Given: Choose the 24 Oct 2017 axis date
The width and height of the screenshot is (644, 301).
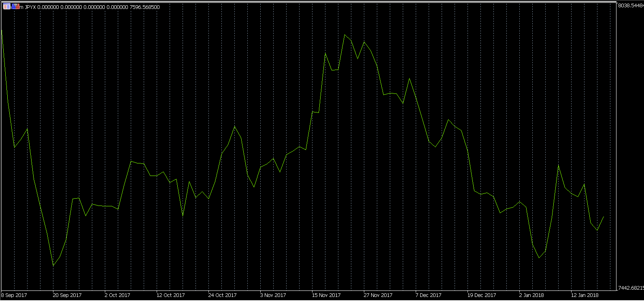Looking at the screenshot, I should 222,295.
